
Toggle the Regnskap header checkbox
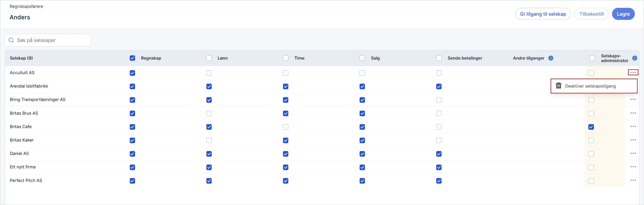tap(132, 58)
